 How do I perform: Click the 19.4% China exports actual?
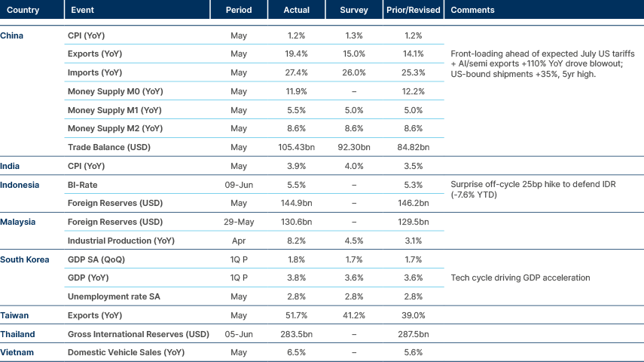[x=296, y=54]
